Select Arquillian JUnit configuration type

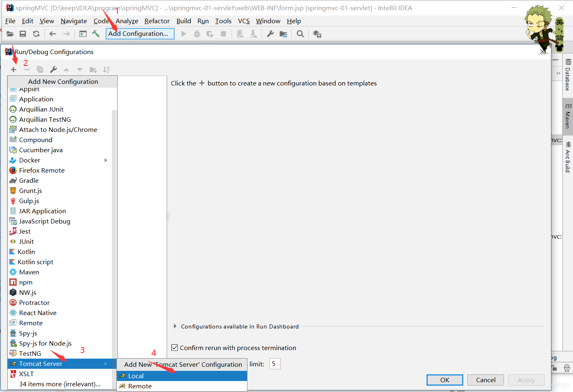pyautogui.click(x=60, y=109)
